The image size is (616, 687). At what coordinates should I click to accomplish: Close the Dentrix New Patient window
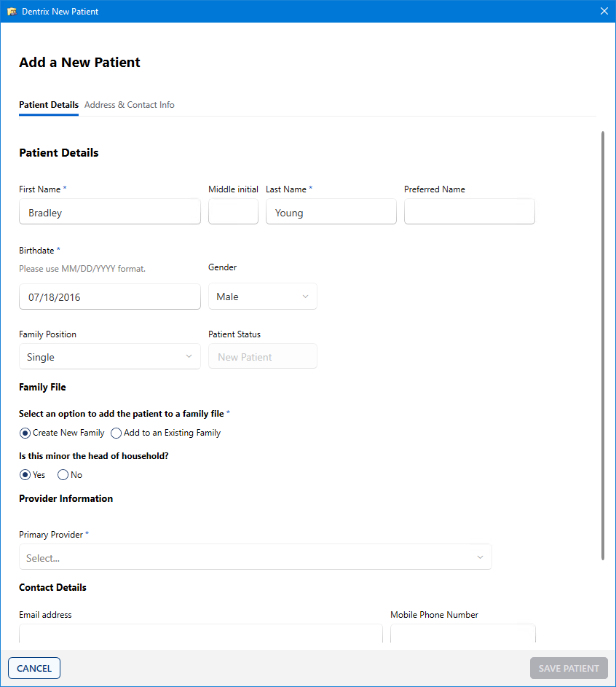604,12
